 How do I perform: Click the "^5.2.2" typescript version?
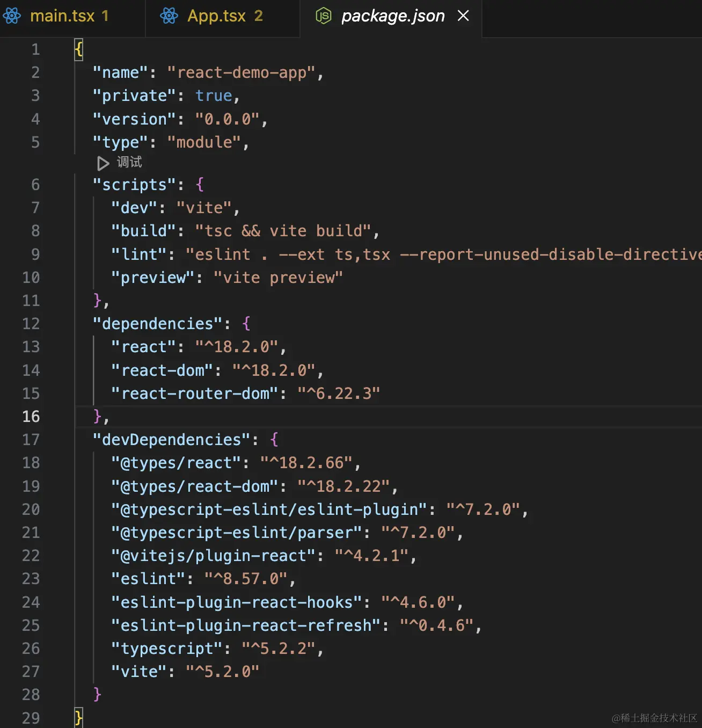278,649
